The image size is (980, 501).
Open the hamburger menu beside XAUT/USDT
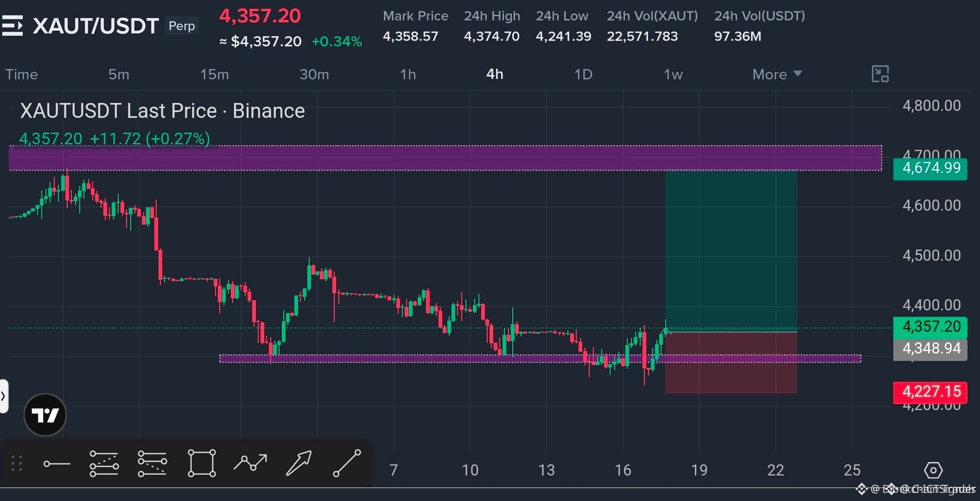[x=13, y=26]
